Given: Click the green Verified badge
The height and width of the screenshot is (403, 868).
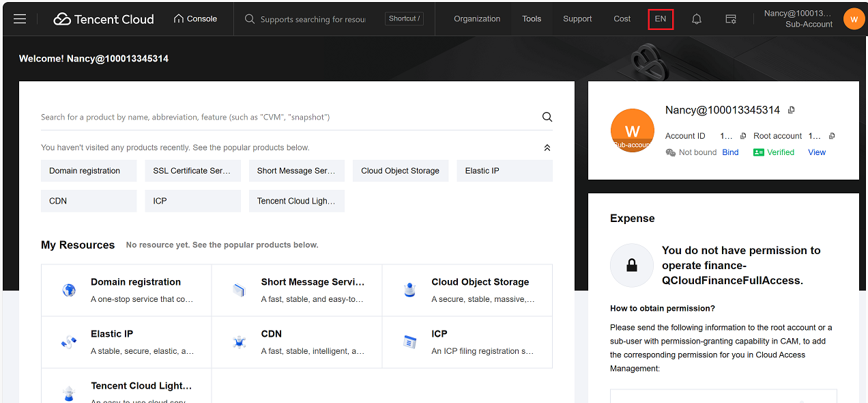Looking at the screenshot, I should (x=774, y=152).
